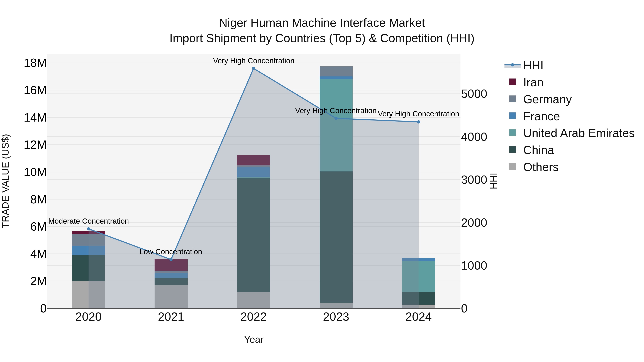Click the China dark green swatch
Screen dimensions: 644x362
(x=513, y=149)
